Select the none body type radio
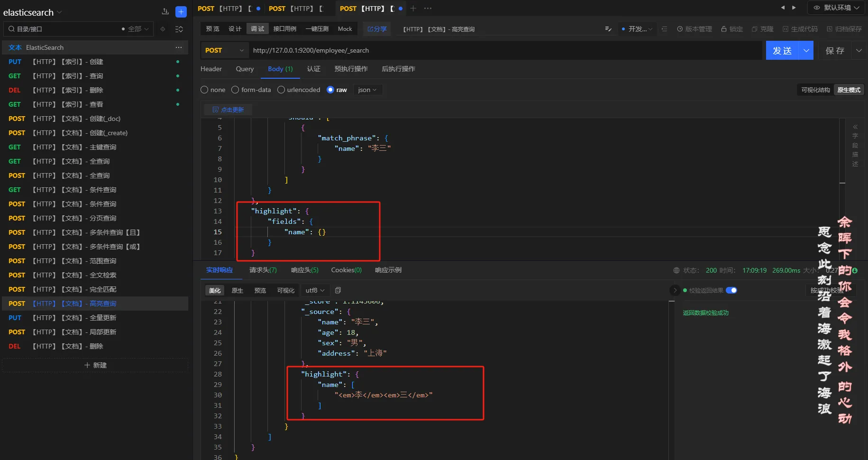Image resolution: width=868 pixels, height=460 pixels. point(204,90)
